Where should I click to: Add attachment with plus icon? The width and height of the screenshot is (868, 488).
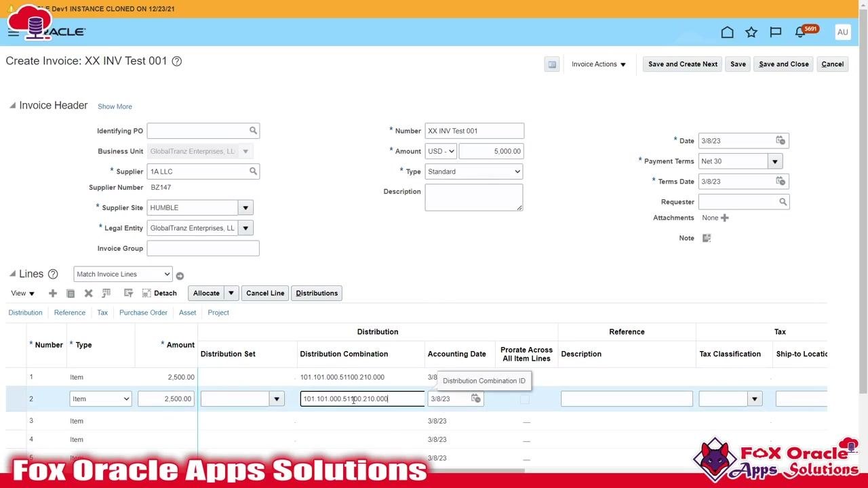(725, 218)
